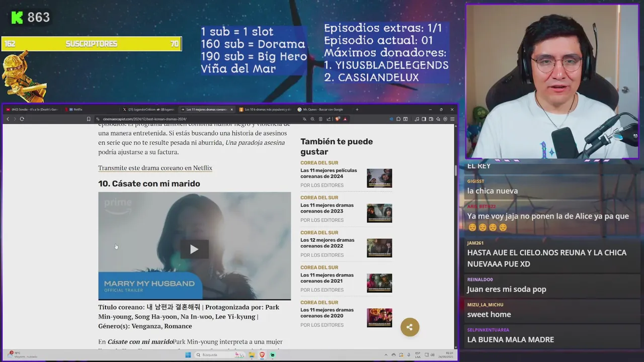This screenshot has width=644, height=362.
Task: Click the zoom magnifier icon in address bar
Action: (x=312, y=119)
